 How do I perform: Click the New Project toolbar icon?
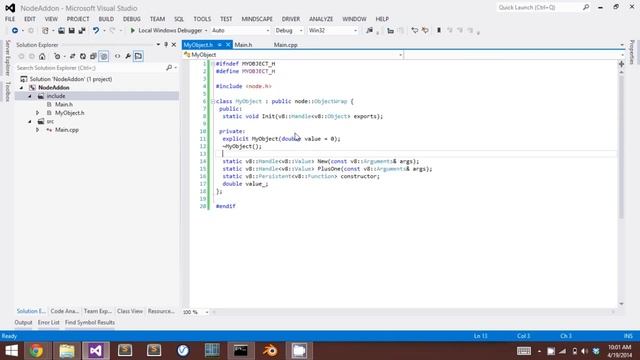point(45,31)
